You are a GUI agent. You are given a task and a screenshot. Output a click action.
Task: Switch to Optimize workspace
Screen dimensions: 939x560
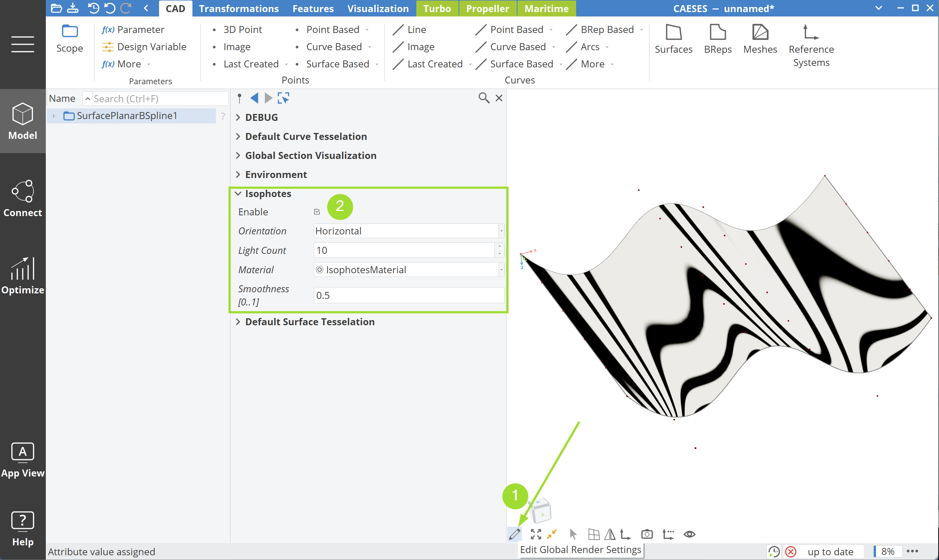click(x=23, y=275)
